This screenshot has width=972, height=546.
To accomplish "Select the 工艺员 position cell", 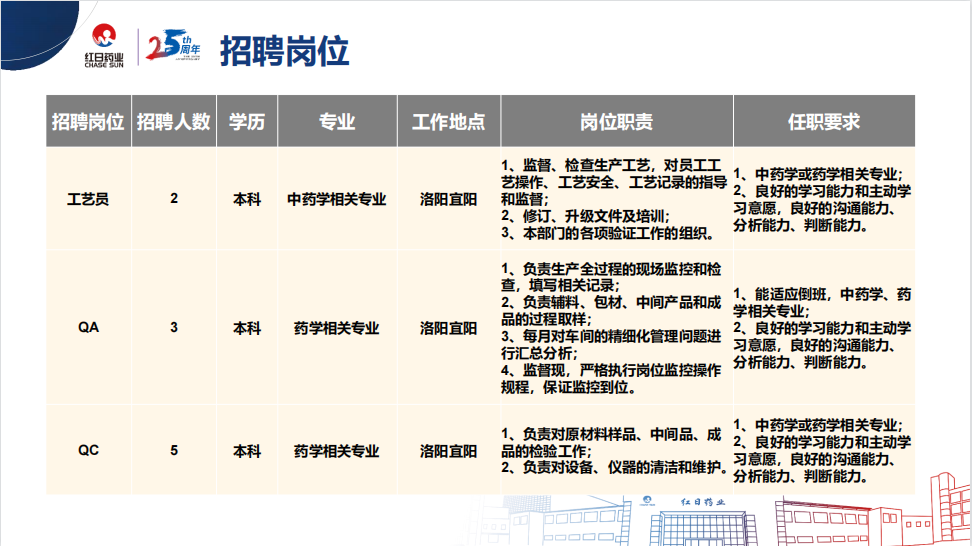I will pos(88,199).
